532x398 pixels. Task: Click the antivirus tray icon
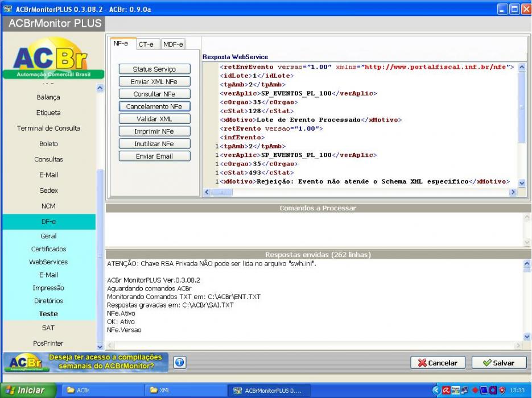(x=445, y=391)
